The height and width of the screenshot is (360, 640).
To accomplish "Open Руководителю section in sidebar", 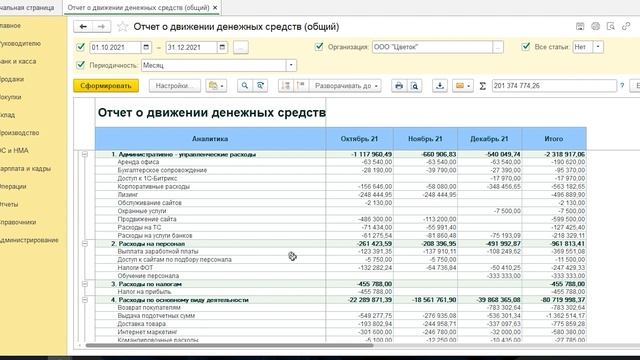I will [20, 44].
